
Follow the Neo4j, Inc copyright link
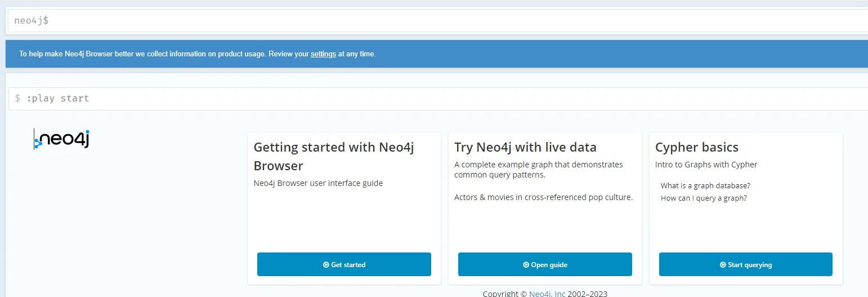pos(547,293)
